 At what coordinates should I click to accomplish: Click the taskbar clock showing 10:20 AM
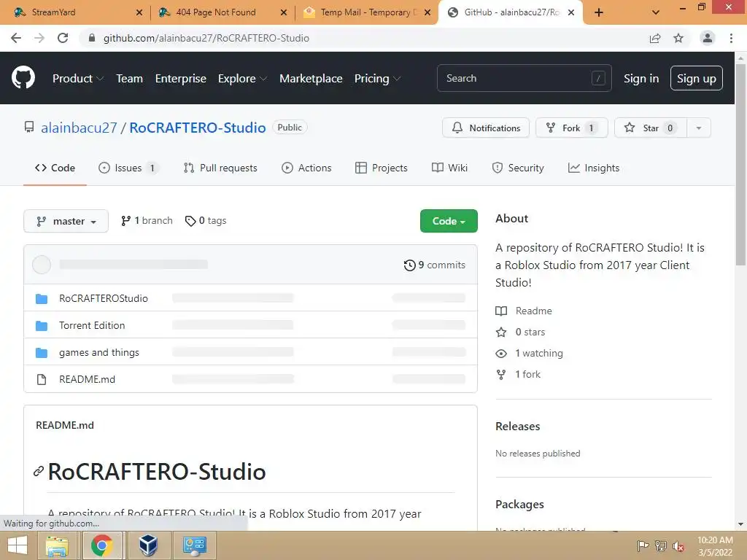coord(715,546)
